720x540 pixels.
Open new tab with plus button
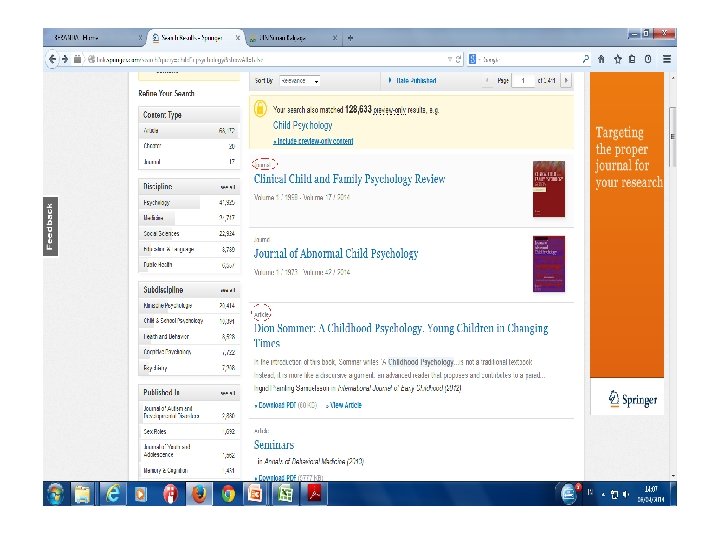(x=350, y=38)
